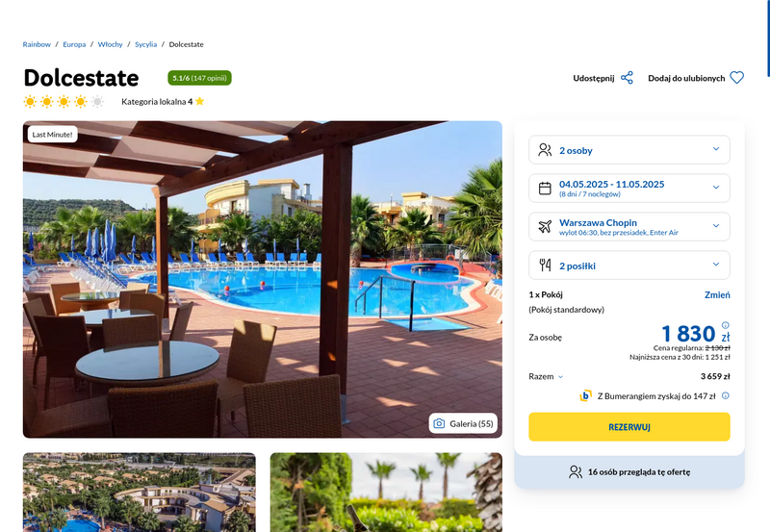Click the 5.1/6 (147 opinii) rating badge
This screenshot has height=532, width=770.
tap(199, 78)
